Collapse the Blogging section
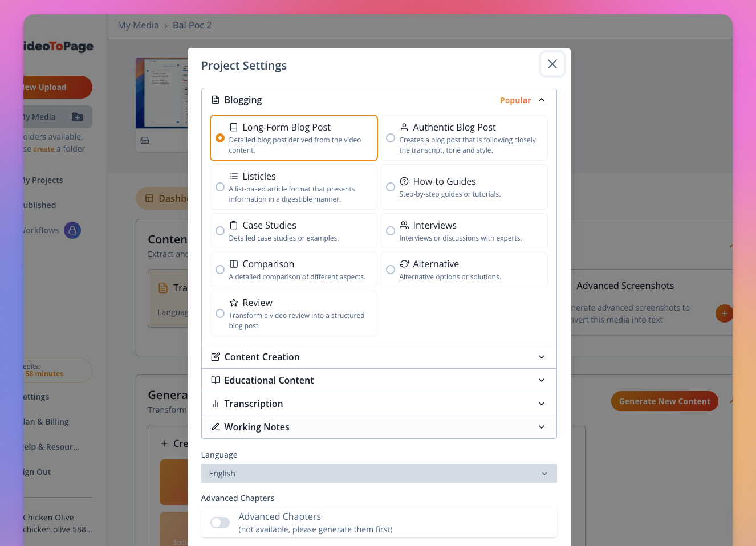Image resolution: width=756 pixels, height=546 pixels. pos(541,100)
